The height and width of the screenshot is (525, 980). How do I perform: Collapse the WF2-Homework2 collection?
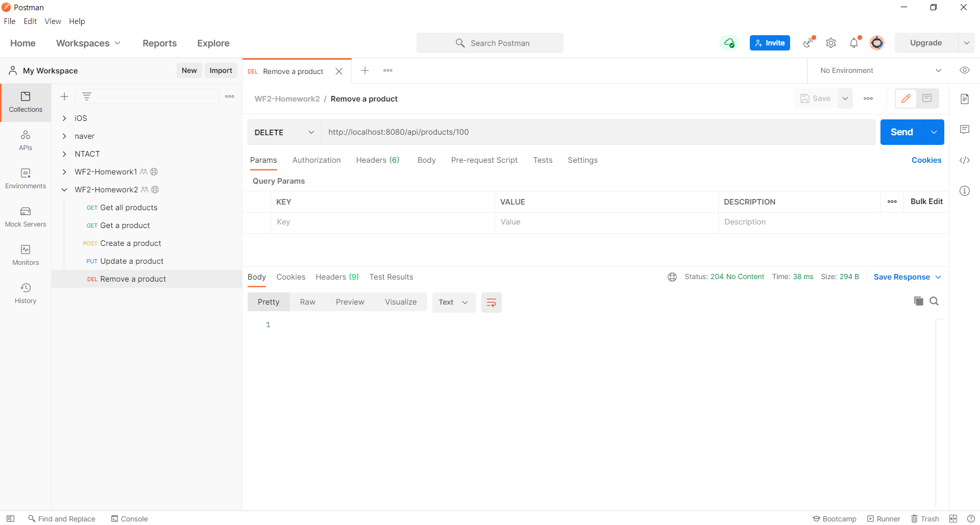click(x=64, y=190)
